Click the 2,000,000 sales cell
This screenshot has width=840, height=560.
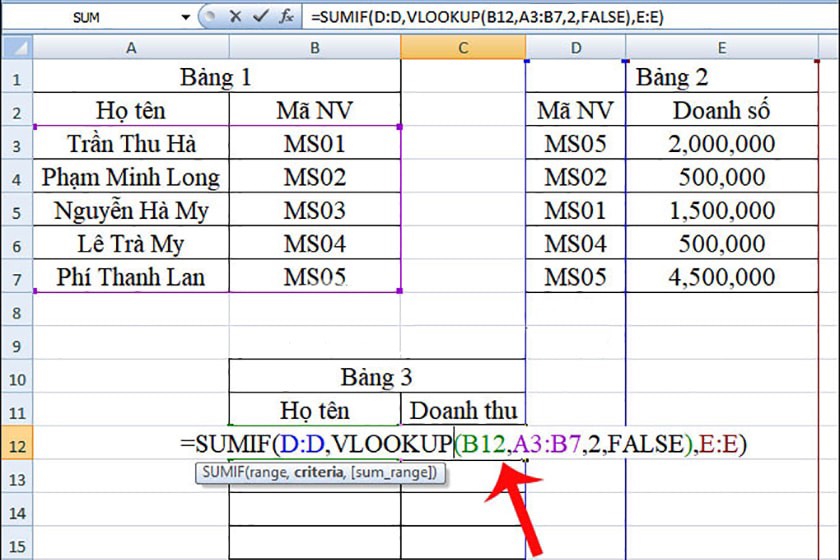pyautogui.click(x=722, y=143)
